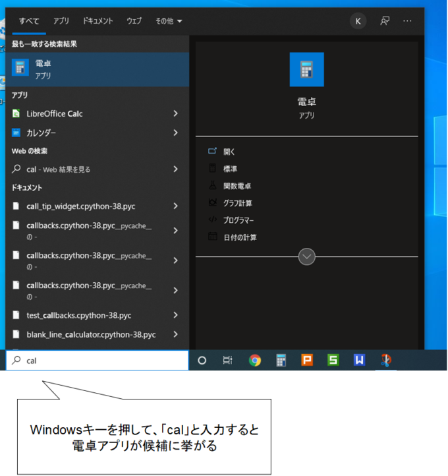Expand LibreOffice Calc result arrow
Screen dimensions: 448x476
pos(176,113)
